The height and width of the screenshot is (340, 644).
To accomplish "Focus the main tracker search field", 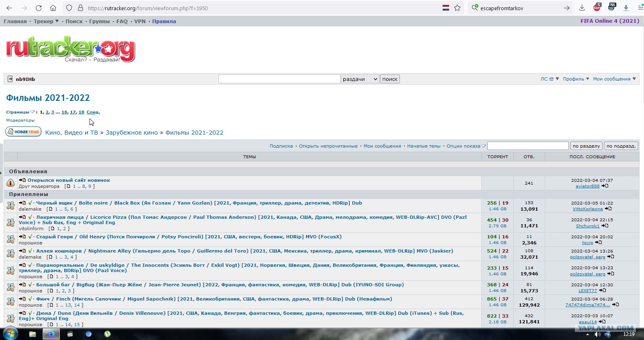I will (279, 79).
